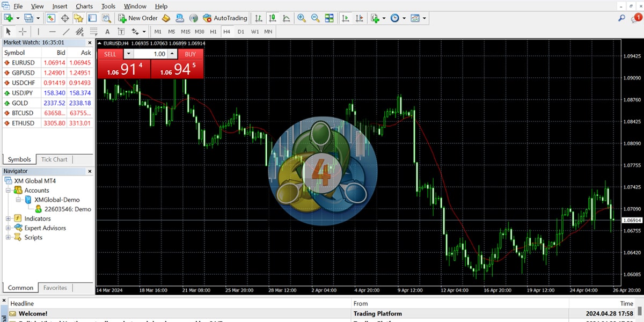The width and height of the screenshot is (644, 322).
Task: Zoom in on the chart
Action: (302, 18)
